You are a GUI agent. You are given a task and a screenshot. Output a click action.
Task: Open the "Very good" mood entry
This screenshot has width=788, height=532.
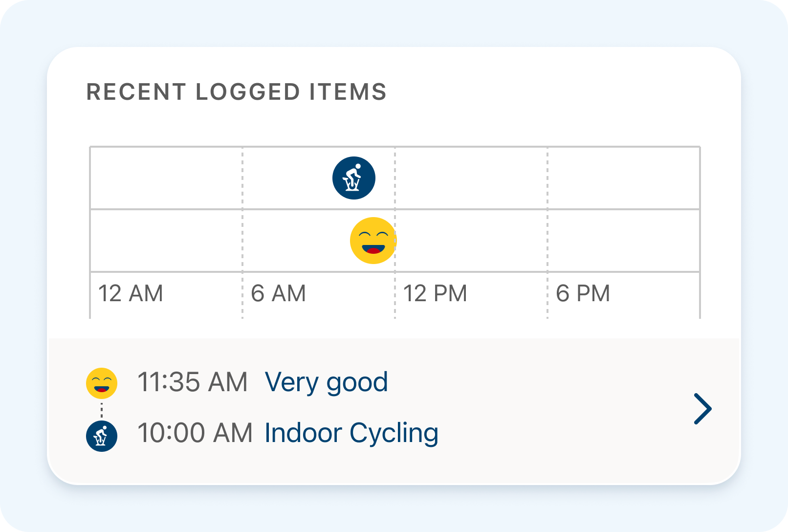coord(326,383)
